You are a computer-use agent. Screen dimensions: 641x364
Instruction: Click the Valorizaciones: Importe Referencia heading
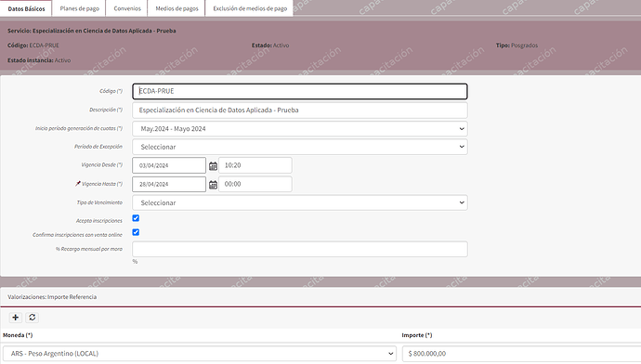tap(52, 297)
